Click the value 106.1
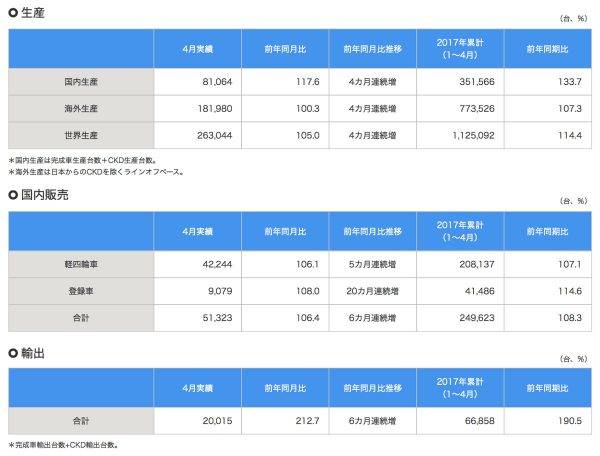 pos(308,264)
